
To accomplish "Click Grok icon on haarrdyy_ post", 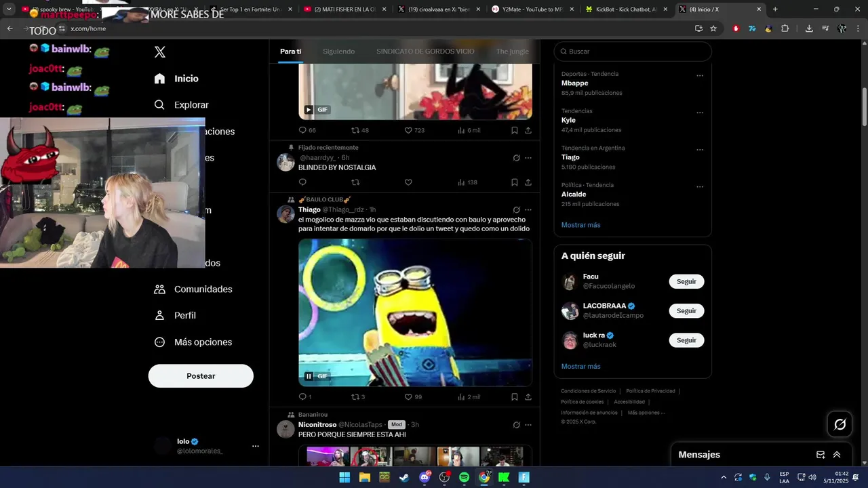I will click(516, 158).
